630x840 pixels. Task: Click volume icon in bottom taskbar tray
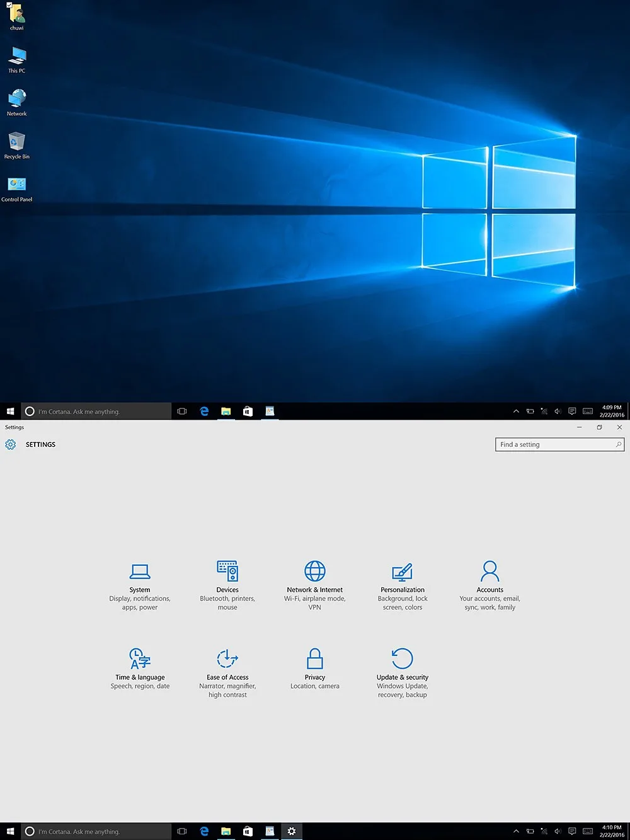[558, 832]
